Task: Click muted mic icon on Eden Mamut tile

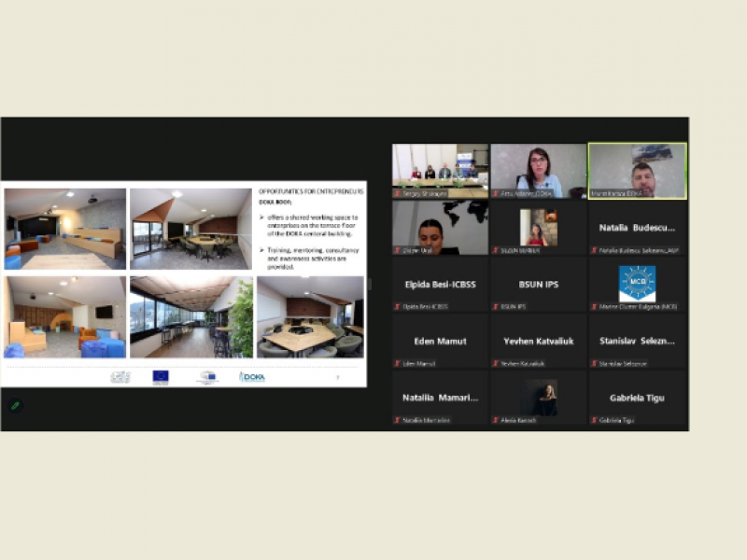Action: (397, 363)
